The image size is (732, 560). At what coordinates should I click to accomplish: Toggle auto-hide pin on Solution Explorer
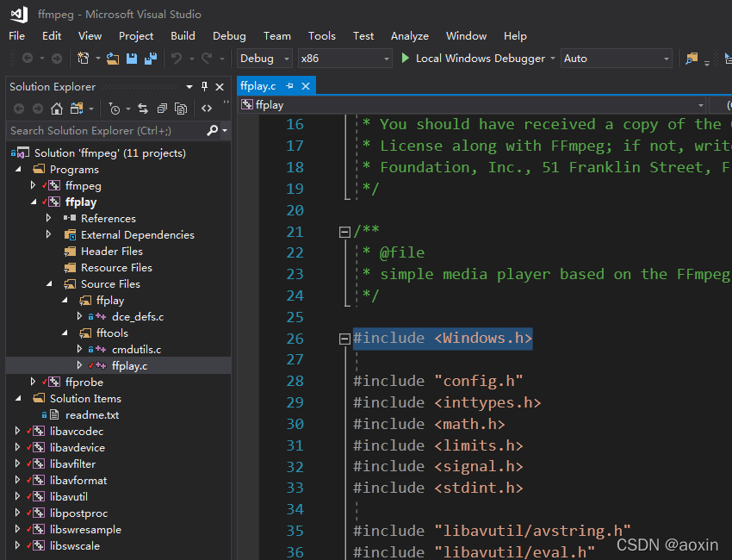coord(204,86)
